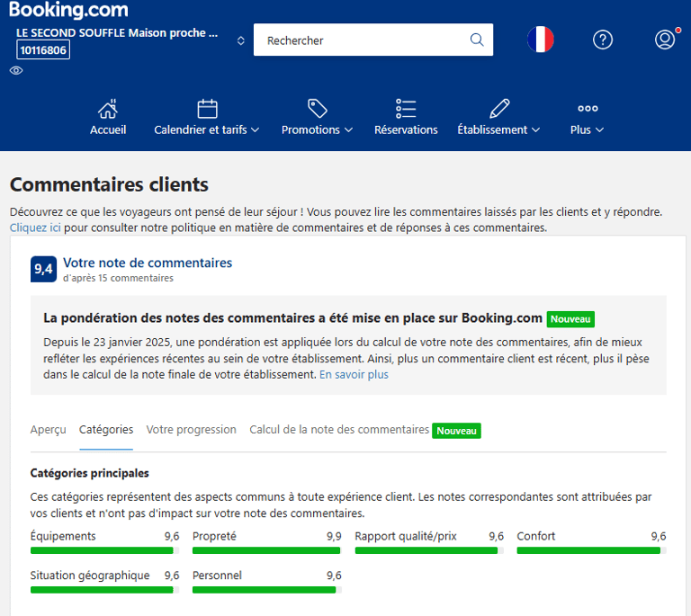This screenshot has width=691, height=616.
Task: Click the Commentaires clients page title
Action: (109, 184)
